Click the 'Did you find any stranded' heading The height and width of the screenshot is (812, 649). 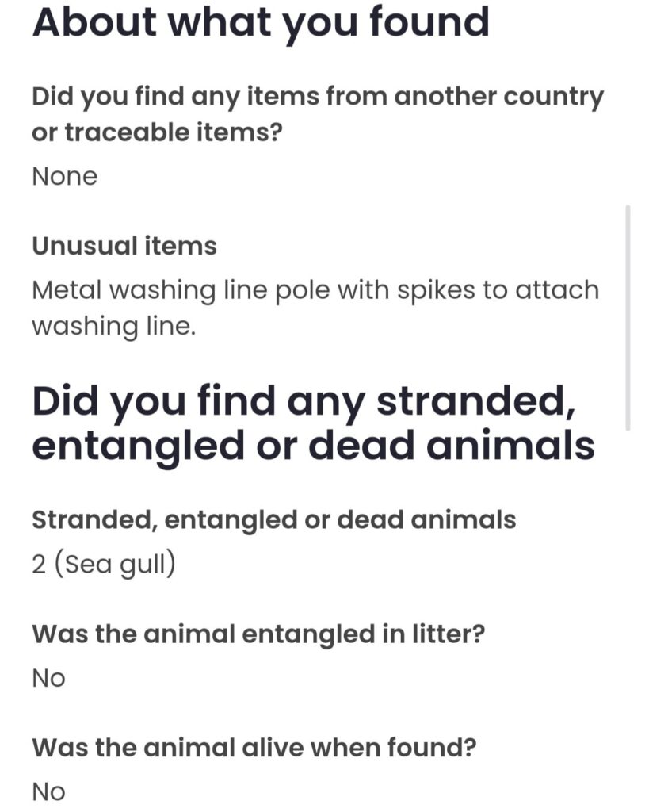coord(313,423)
